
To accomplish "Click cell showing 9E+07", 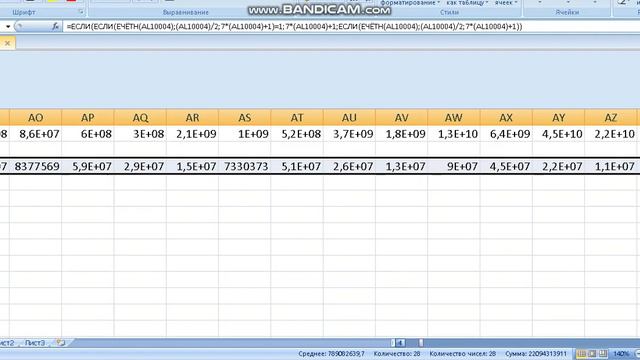I will (x=453, y=166).
